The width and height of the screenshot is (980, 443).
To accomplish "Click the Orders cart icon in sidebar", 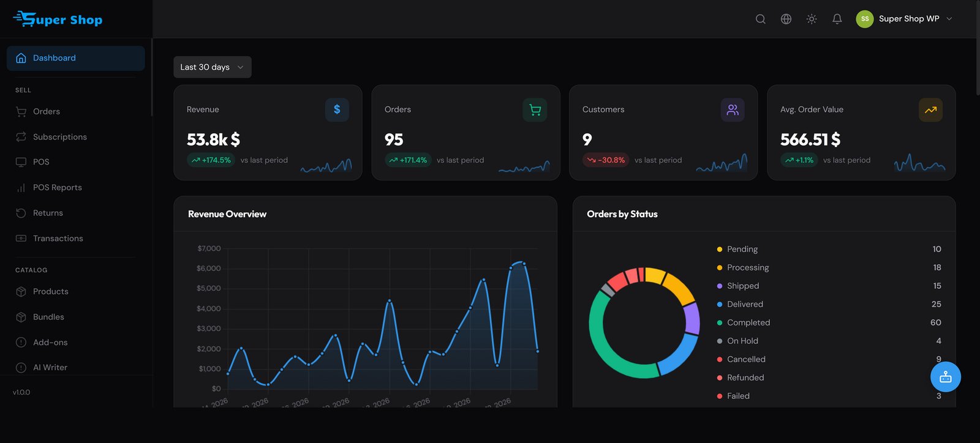I will [x=21, y=111].
